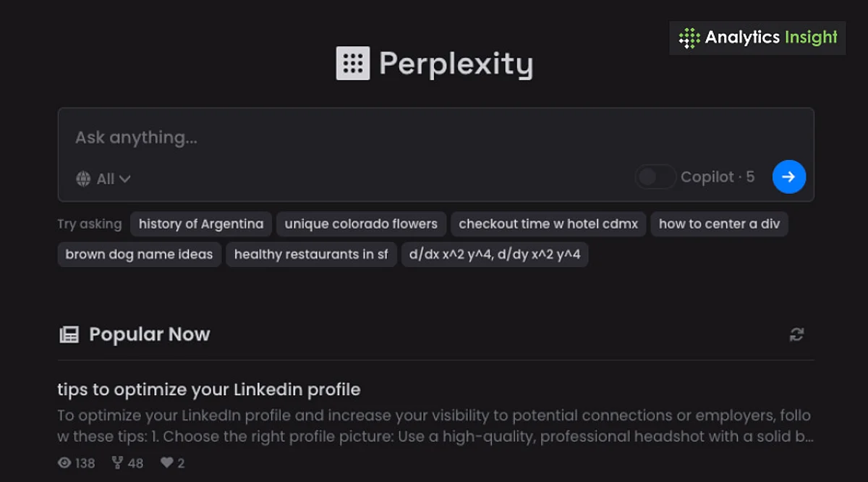Click the globe icon beside All
This screenshot has height=482, width=868.
tap(84, 179)
